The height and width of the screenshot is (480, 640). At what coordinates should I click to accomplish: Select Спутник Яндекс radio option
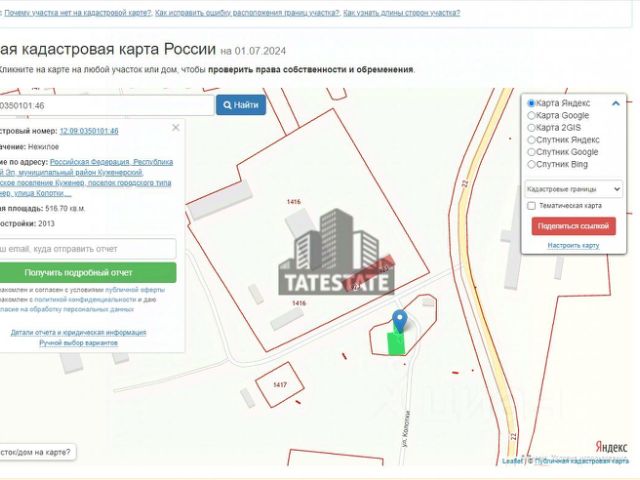[x=531, y=140]
